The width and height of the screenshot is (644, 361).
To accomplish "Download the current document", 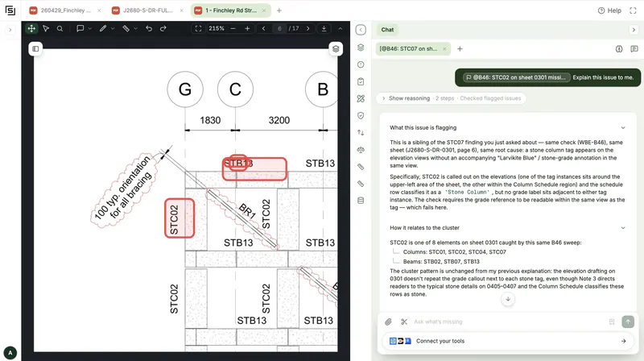I will (324, 28).
